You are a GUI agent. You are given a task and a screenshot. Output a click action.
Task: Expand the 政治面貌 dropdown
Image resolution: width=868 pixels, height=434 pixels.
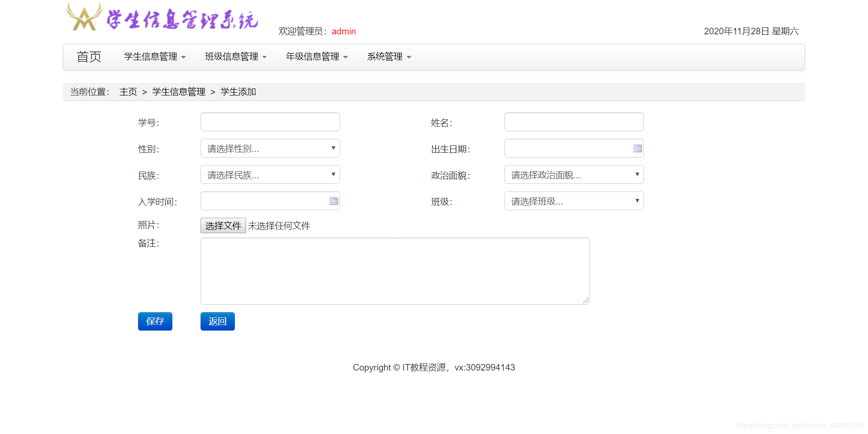click(574, 174)
